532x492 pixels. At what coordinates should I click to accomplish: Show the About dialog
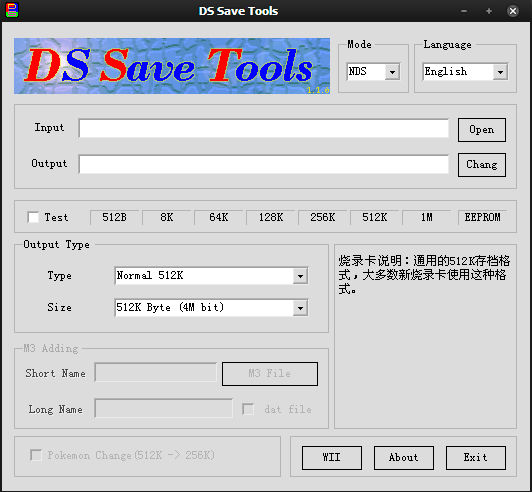pos(404,458)
